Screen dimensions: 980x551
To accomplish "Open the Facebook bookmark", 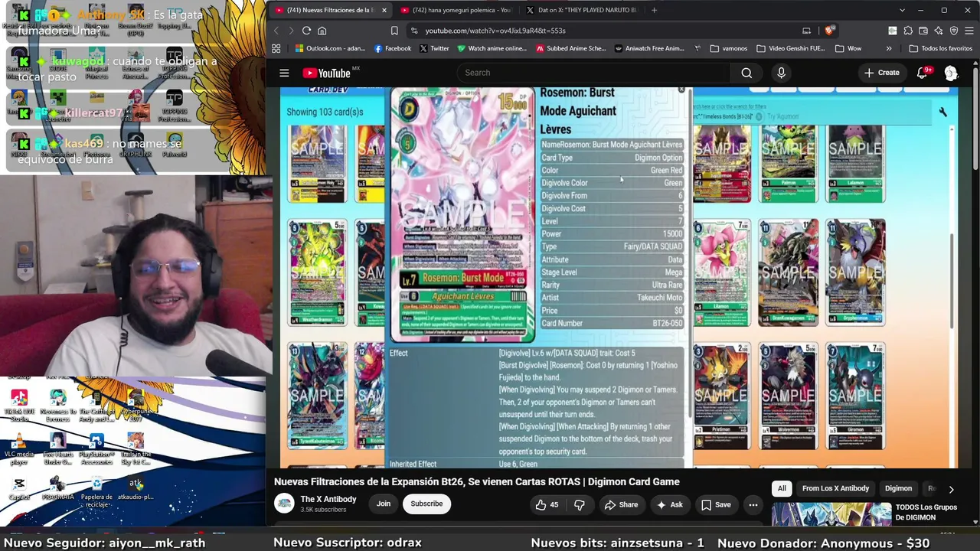I will 393,48.
